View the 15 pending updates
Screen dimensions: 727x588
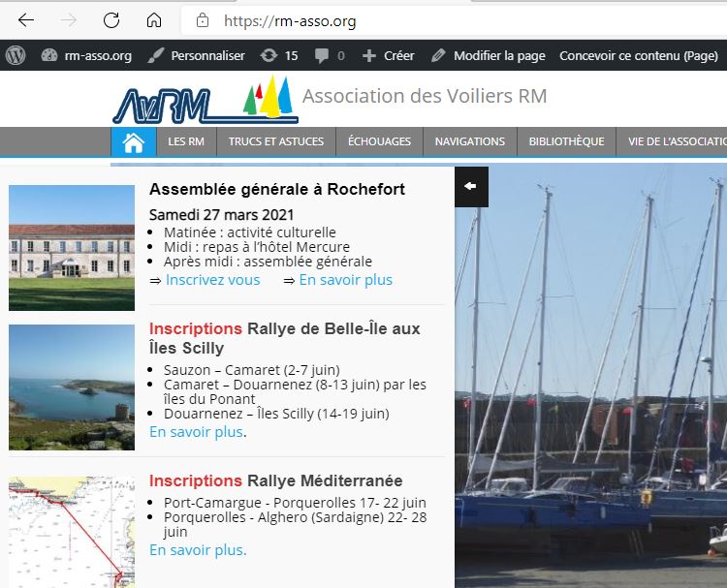coord(278,55)
